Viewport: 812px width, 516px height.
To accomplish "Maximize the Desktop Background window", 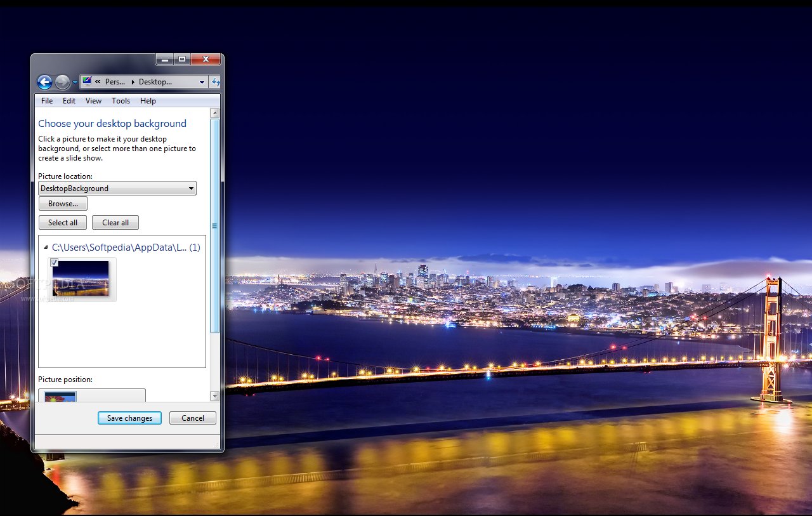I will pos(182,60).
